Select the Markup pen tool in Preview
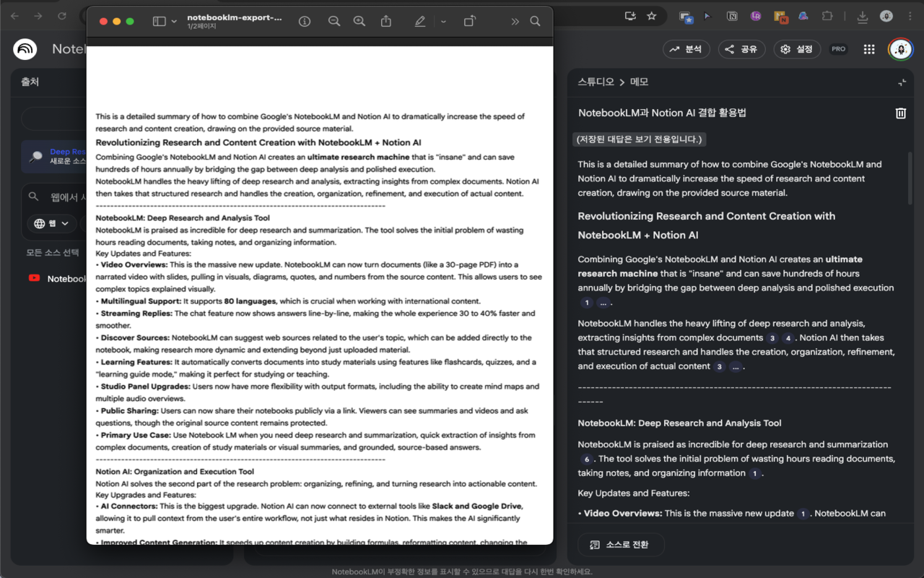The image size is (924, 578). [x=419, y=21]
